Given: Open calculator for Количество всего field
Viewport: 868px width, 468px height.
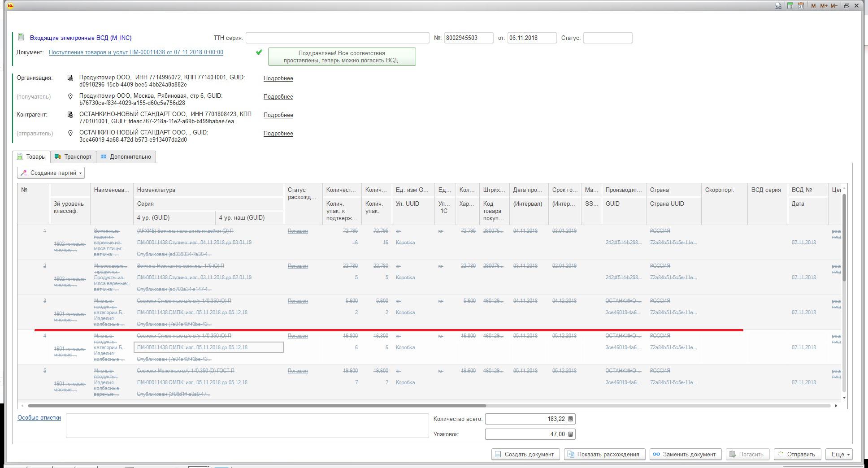Looking at the screenshot, I should 570,419.
